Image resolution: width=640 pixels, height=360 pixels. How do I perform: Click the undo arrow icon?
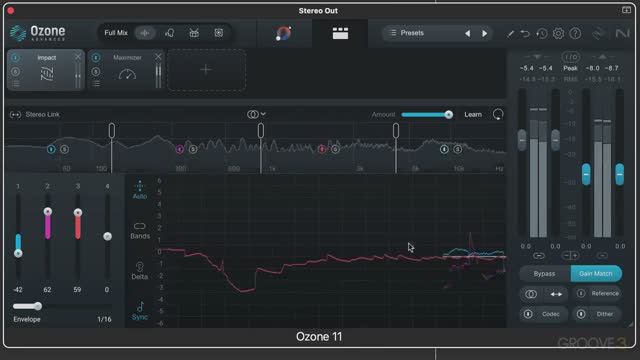point(525,33)
